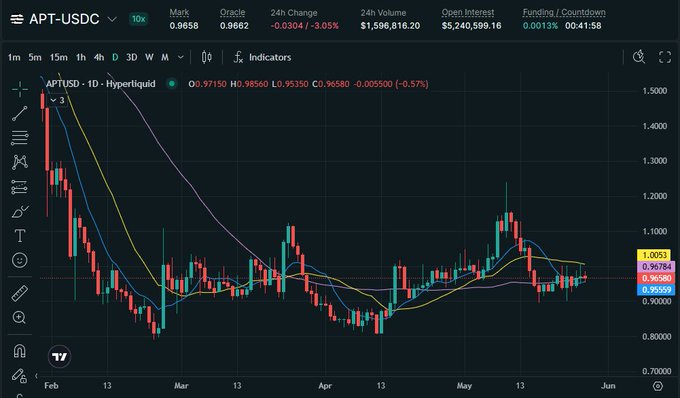Open the Indicators fx icon
This screenshot has height=398, width=680.
point(238,57)
